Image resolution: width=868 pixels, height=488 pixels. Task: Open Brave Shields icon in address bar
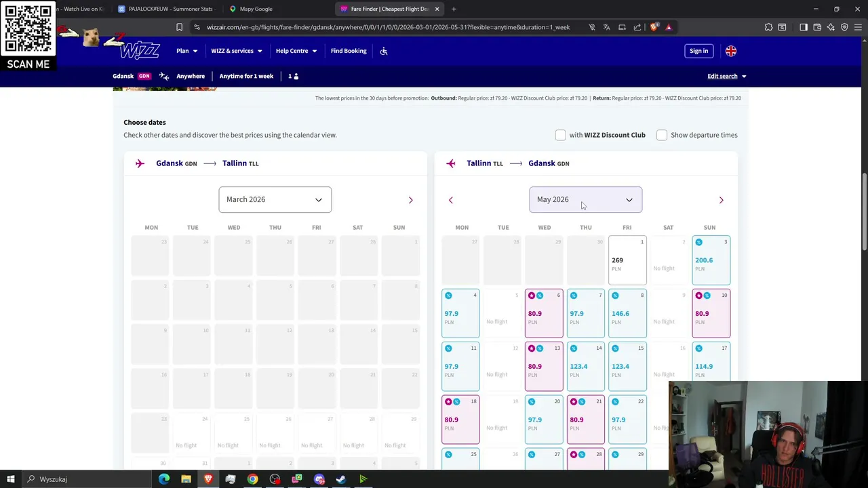[x=654, y=27]
